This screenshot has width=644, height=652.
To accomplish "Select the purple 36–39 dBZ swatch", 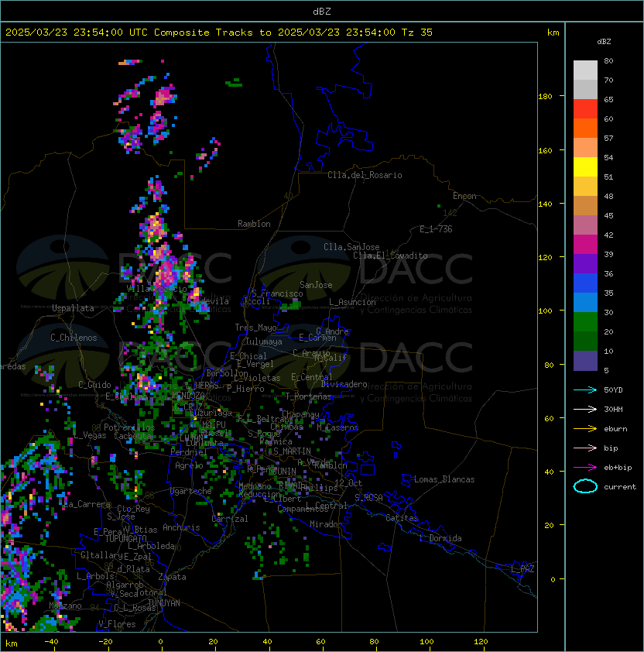I will 585,263.
